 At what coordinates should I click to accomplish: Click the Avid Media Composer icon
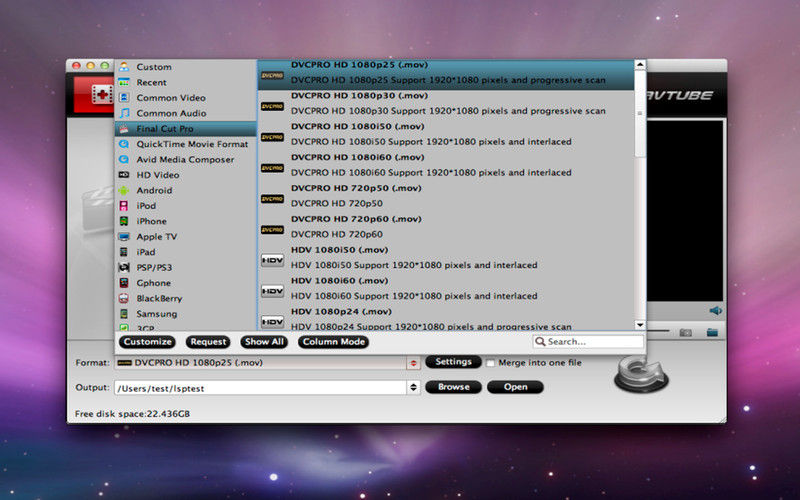coord(124,159)
